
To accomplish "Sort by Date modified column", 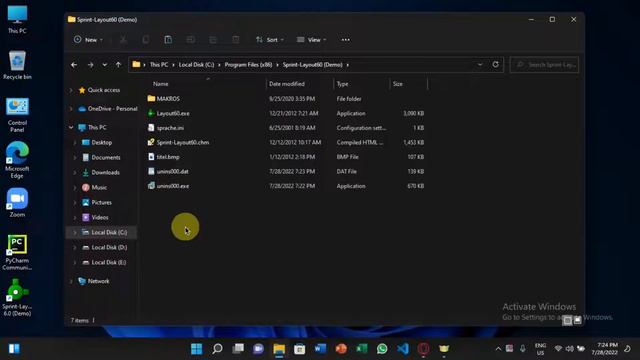I will pyautogui.click(x=287, y=84).
